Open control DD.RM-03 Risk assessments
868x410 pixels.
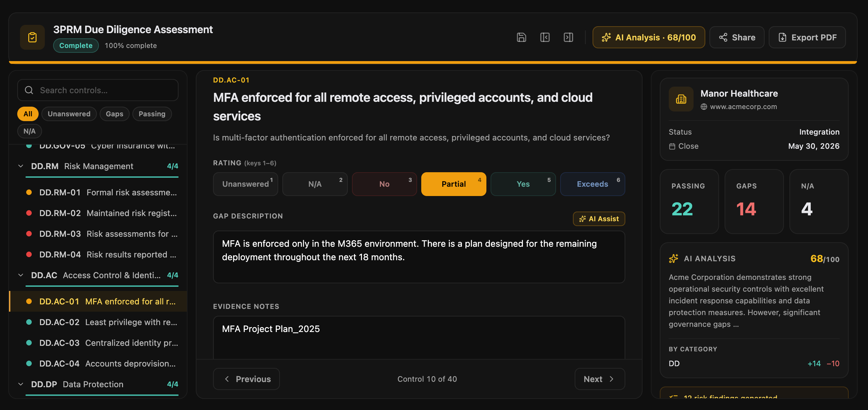[98, 234]
